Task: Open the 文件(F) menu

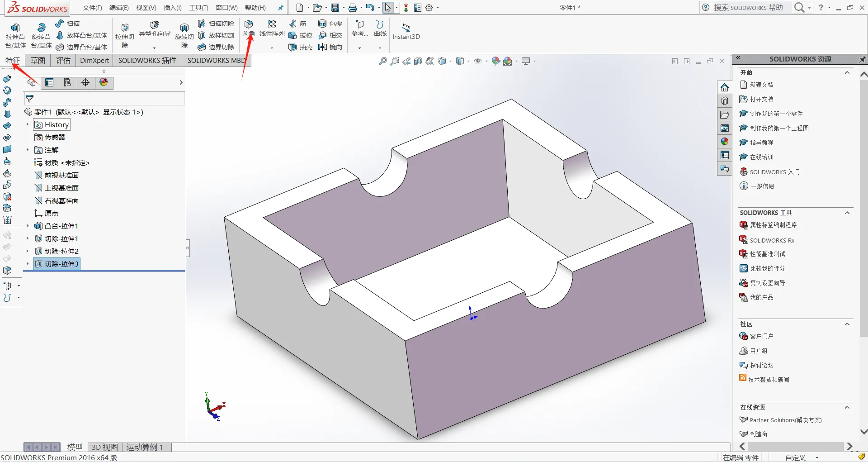Action: 92,8
